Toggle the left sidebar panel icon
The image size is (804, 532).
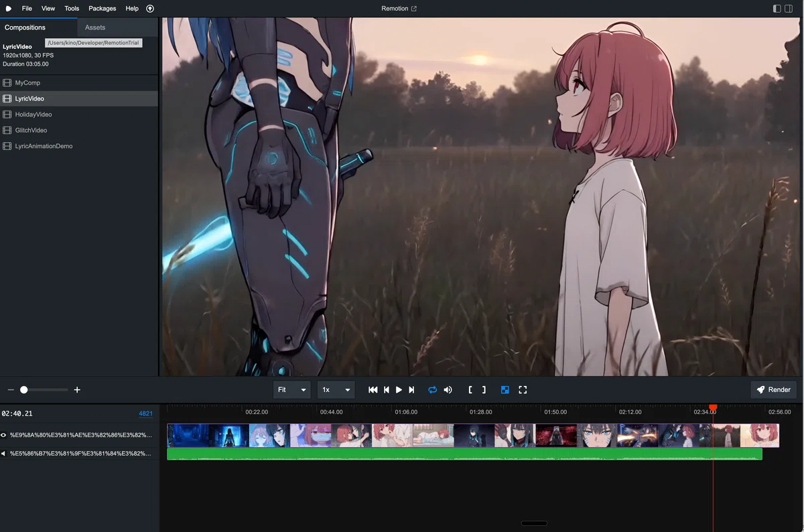click(777, 9)
